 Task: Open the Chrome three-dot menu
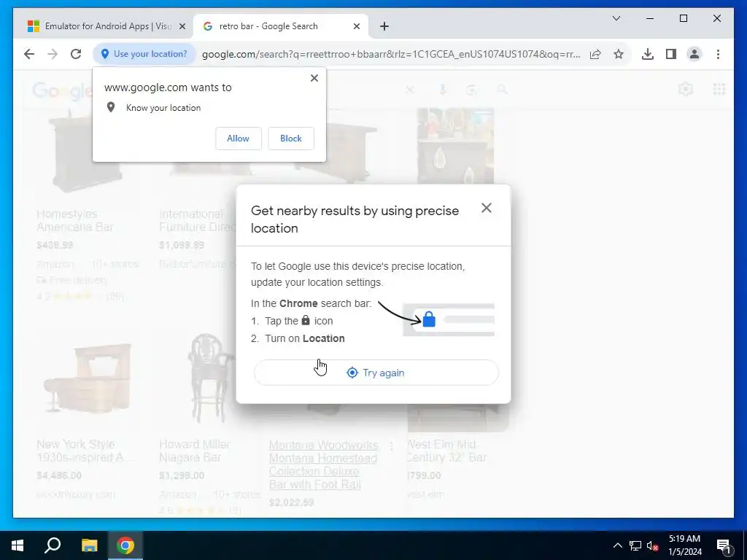pos(718,54)
